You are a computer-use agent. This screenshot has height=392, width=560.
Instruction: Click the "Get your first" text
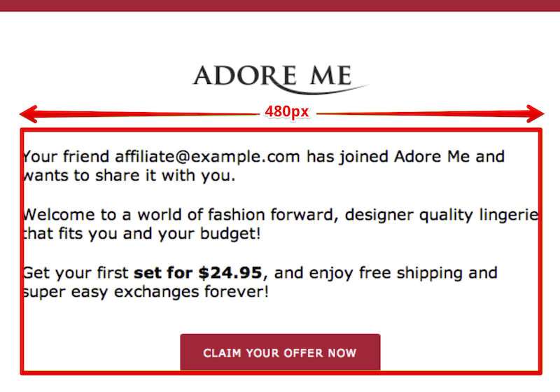pyautogui.click(x=76, y=273)
